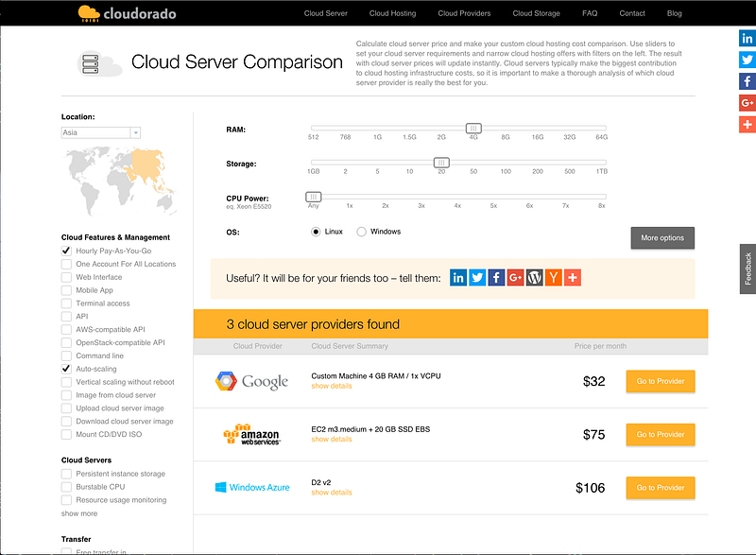The width and height of the screenshot is (756, 555).
Task: Check Persistent instance storage
Action: click(66, 474)
